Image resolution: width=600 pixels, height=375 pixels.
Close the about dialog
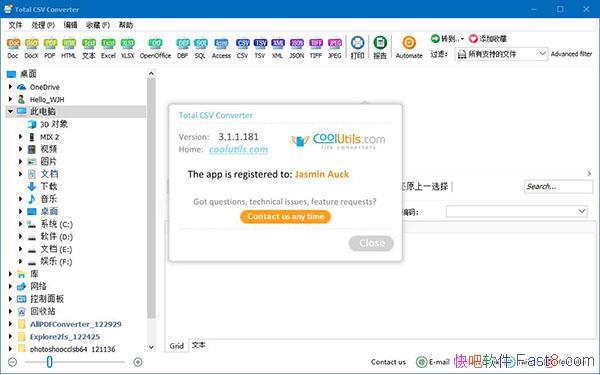pyautogui.click(x=371, y=243)
